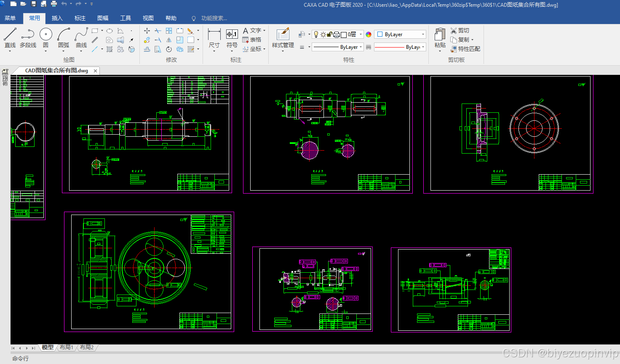Open the 0层 layer dropdown list
Image resolution: width=620 pixels, height=364 pixels.
tap(361, 35)
